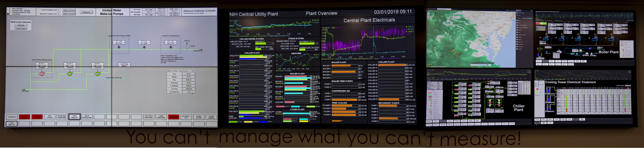
Task: Open the Wundermap hamburger menu
Action: (532, 11)
